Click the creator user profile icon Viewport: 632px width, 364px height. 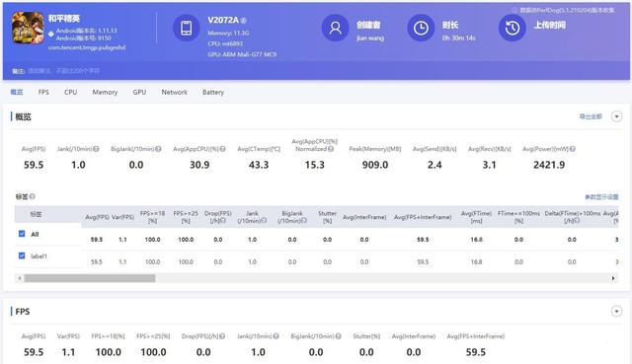click(335, 28)
